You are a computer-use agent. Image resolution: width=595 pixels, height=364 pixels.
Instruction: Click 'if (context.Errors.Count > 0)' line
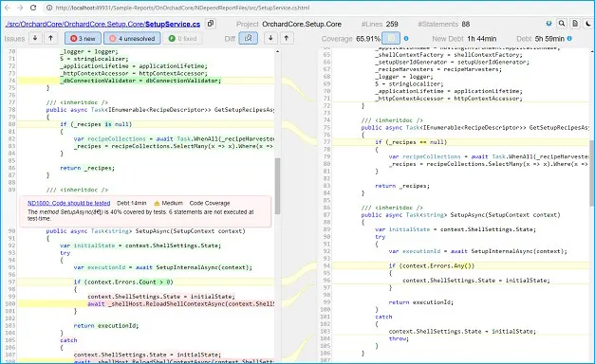123,282
